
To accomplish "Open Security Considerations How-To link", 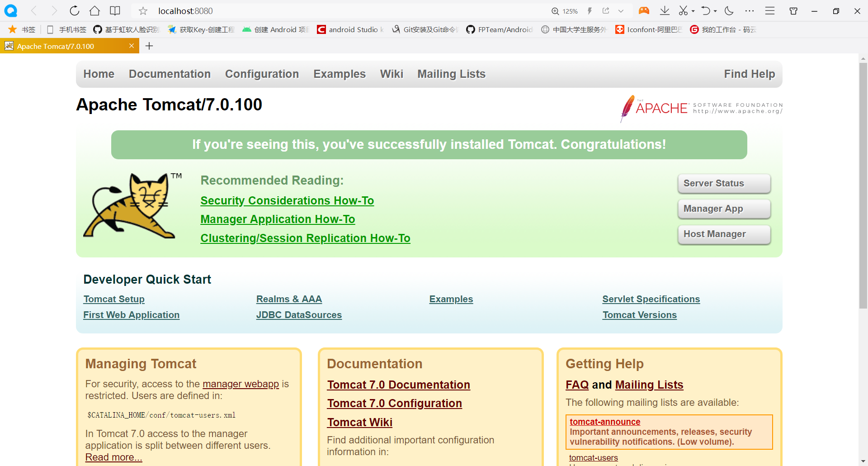I will tap(287, 201).
